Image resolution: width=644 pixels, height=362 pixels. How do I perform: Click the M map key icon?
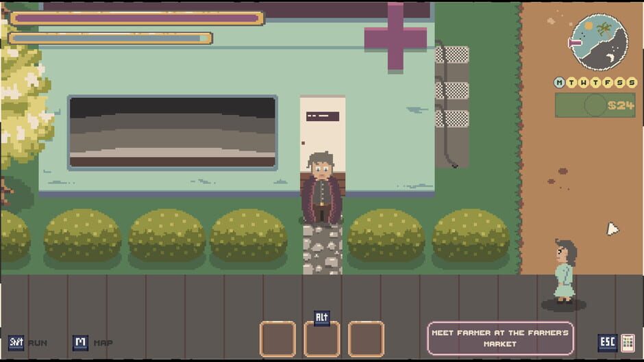(x=81, y=343)
